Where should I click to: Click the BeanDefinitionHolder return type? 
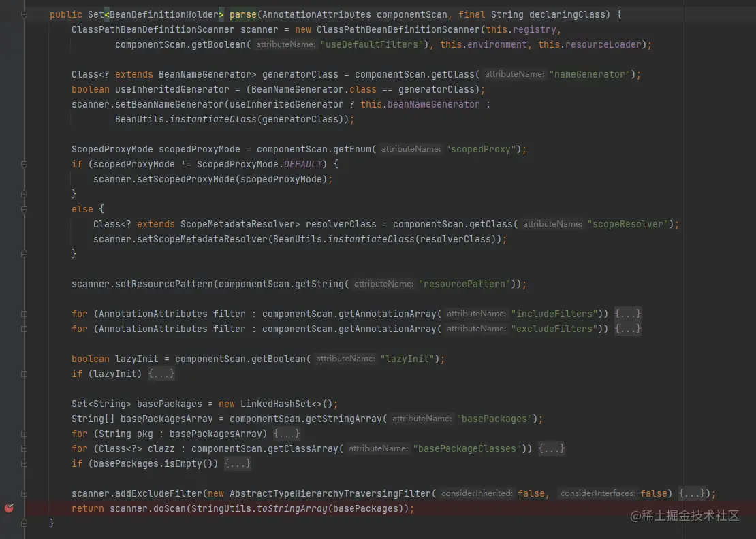pyautogui.click(x=164, y=14)
